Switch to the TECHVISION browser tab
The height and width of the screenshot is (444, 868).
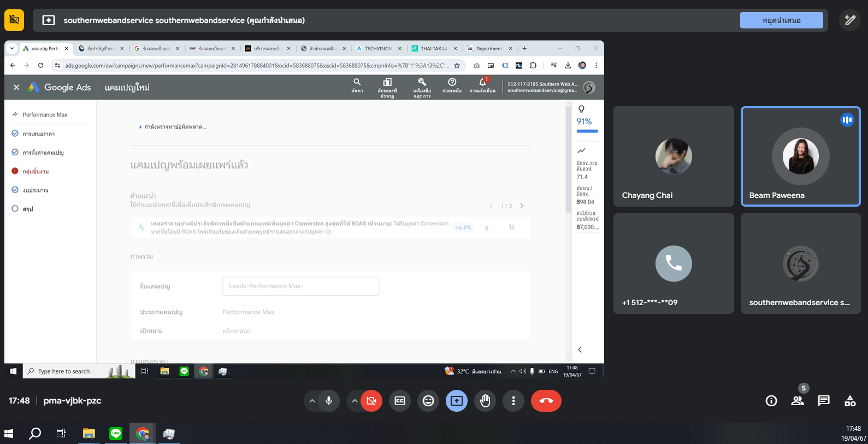click(x=378, y=49)
